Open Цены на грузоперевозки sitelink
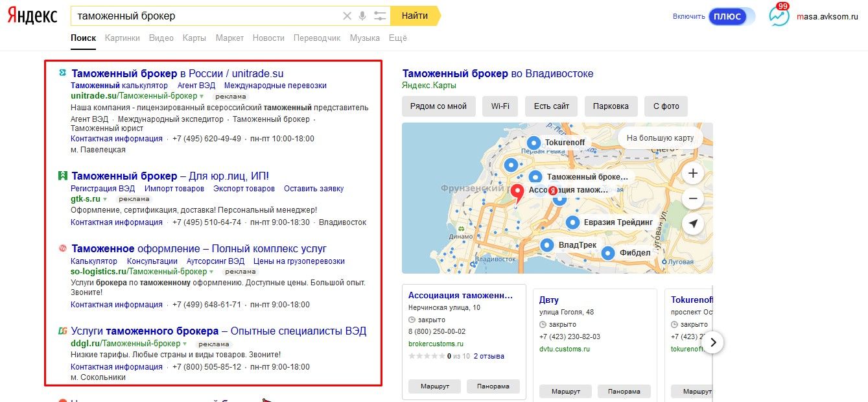Image resolution: width=868 pixels, height=402 pixels. click(x=299, y=261)
